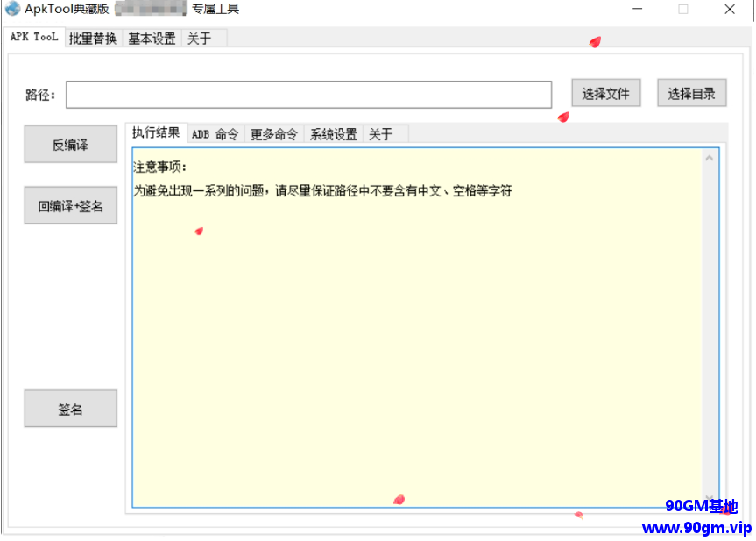This screenshot has width=756, height=541.
Task: Close the ApkTool window
Action: pyautogui.click(x=730, y=9)
